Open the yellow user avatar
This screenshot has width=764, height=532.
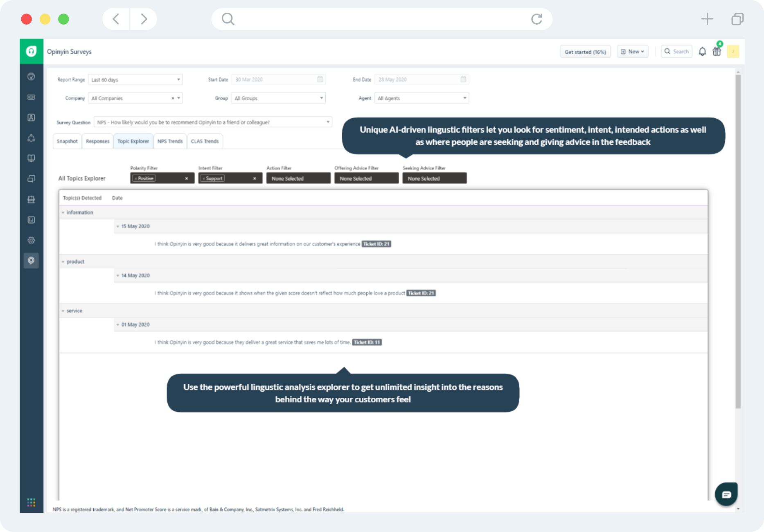(733, 52)
